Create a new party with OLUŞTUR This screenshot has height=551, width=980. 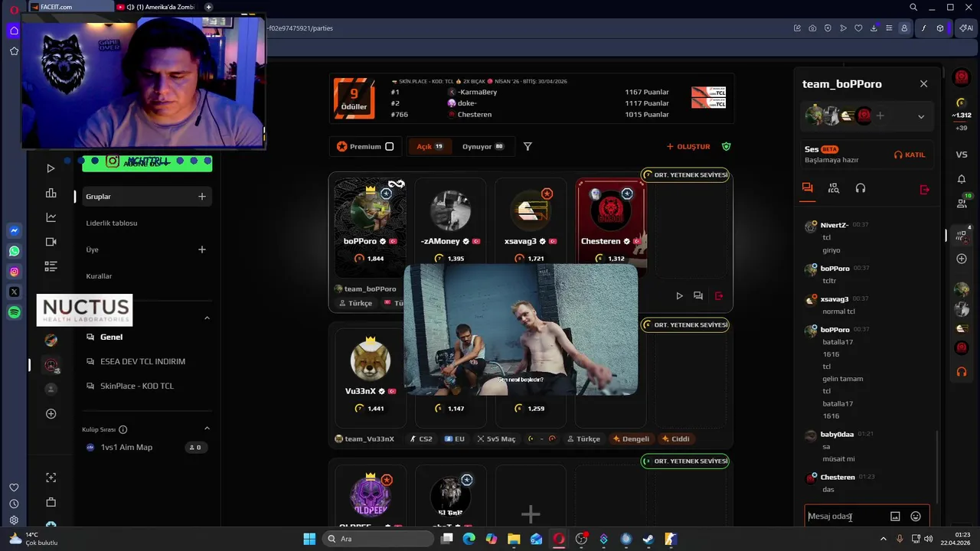pyautogui.click(x=688, y=147)
